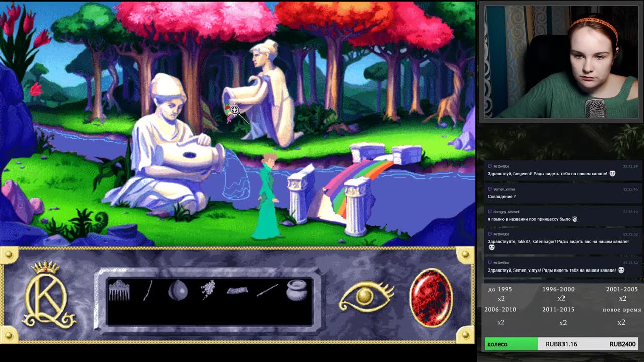Click the twisted tree trunk by the stream
This screenshot has height=362, width=644.
pos(451,96)
